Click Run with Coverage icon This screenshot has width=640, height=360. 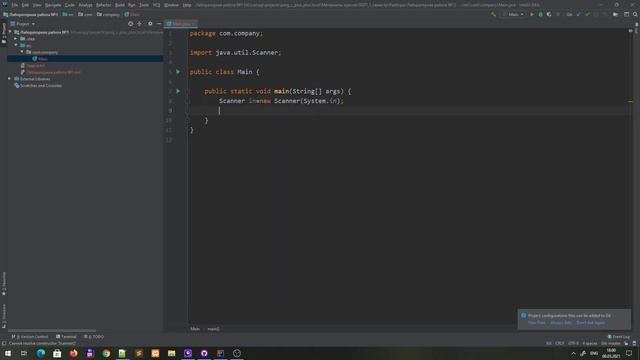(549, 14)
